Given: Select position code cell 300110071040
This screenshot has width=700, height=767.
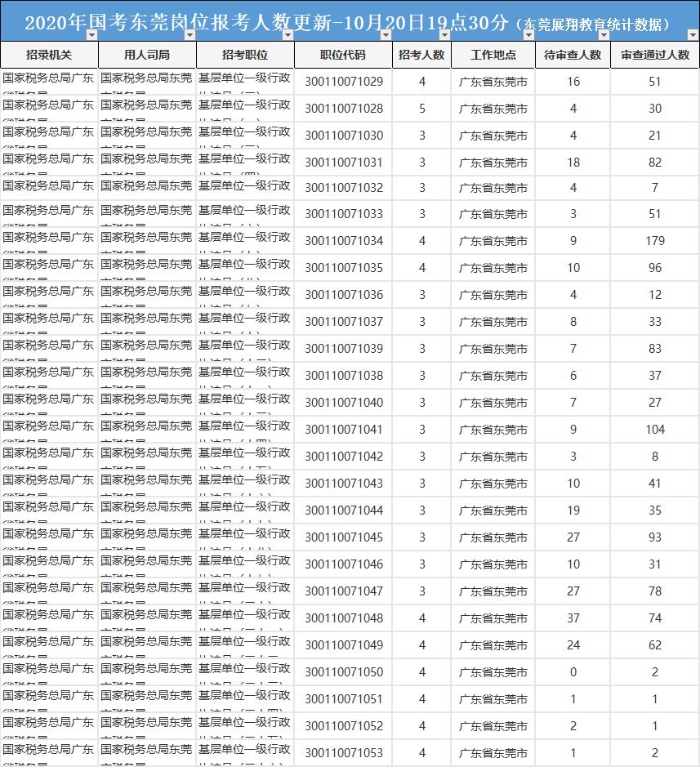Looking at the screenshot, I should click(x=343, y=402).
